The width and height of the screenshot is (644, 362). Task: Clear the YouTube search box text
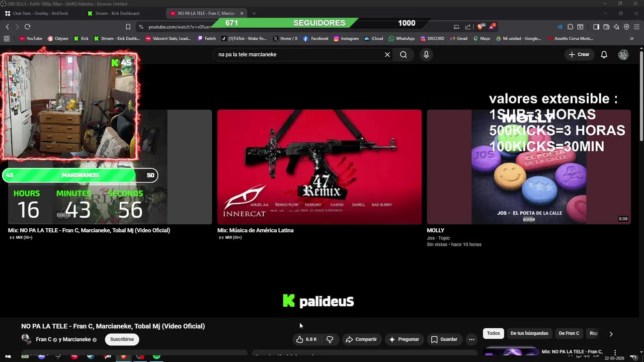pos(387,54)
